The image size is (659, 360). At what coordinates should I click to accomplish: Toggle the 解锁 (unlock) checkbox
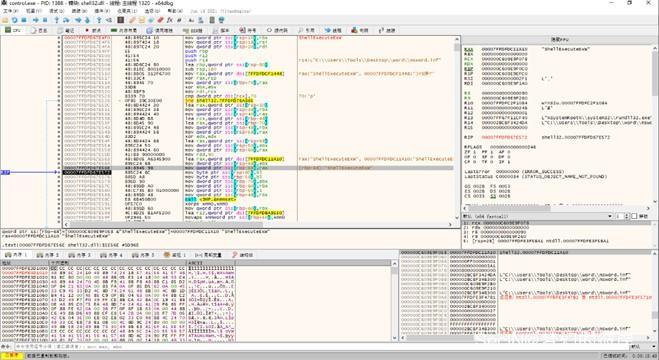pyautogui.click(x=634, y=216)
